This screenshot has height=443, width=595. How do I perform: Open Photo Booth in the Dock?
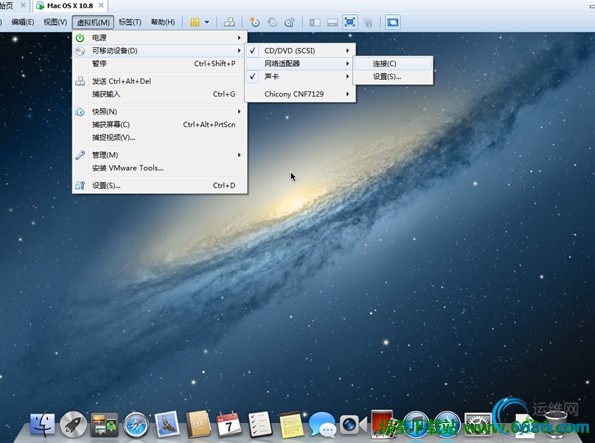(x=382, y=423)
